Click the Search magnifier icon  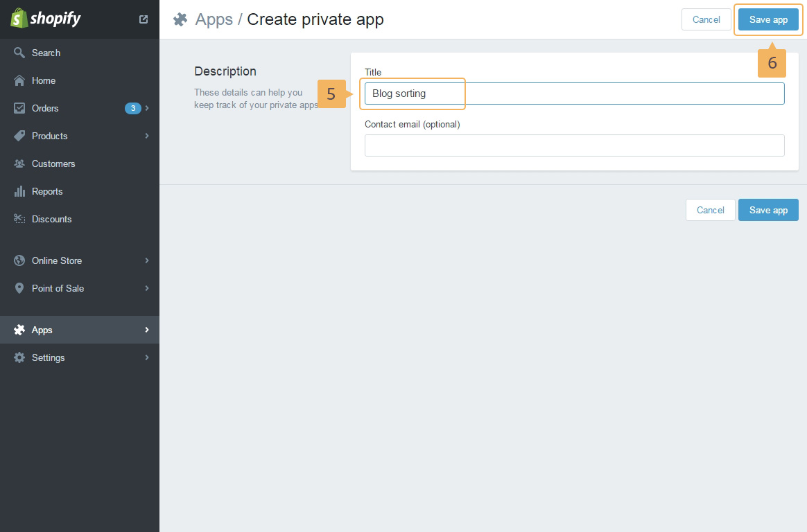[x=19, y=53]
